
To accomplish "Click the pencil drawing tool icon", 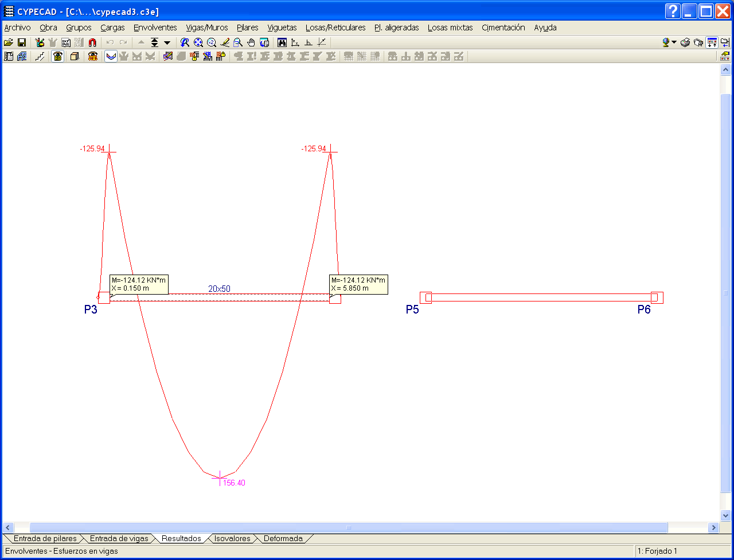I will tap(225, 42).
